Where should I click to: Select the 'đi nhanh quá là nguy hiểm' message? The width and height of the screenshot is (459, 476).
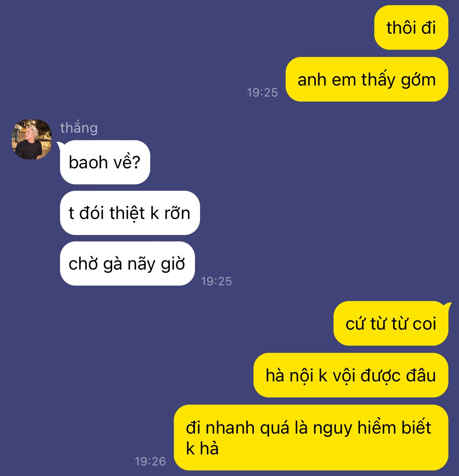[311, 438]
